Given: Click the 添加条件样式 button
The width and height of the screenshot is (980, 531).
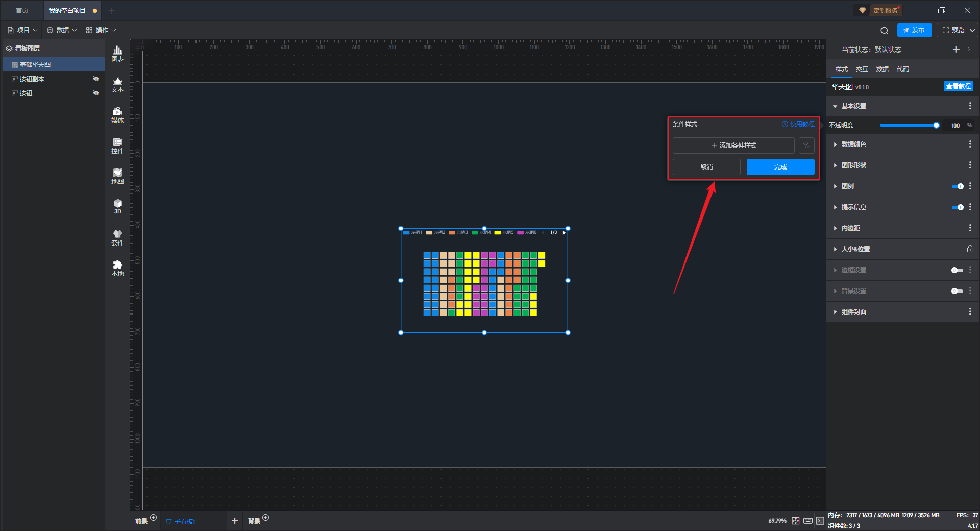Looking at the screenshot, I should coord(733,146).
